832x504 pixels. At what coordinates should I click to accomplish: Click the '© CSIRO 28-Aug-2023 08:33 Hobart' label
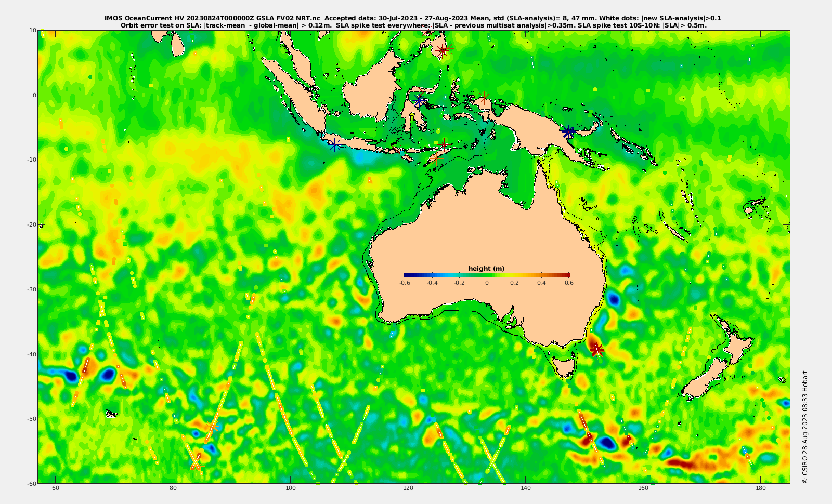click(805, 427)
